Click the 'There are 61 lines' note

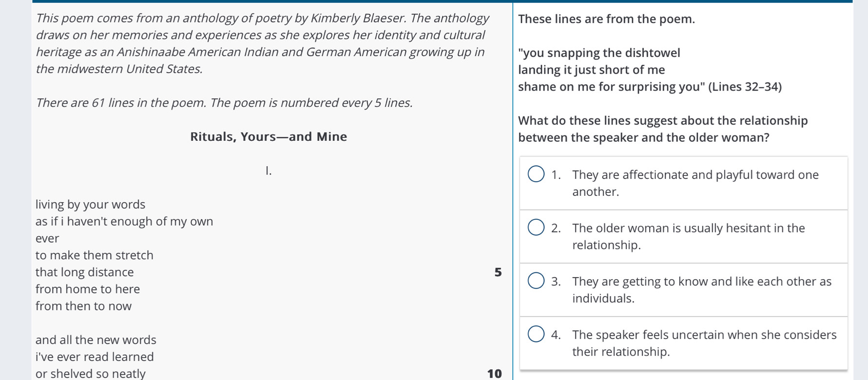pyautogui.click(x=224, y=103)
